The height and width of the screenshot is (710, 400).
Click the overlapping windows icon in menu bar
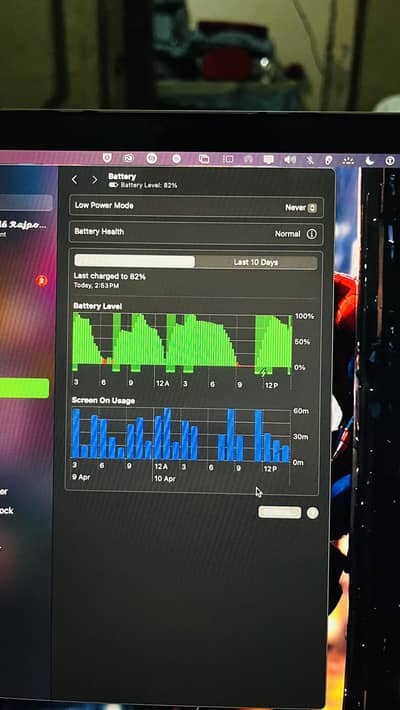[204, 158]
